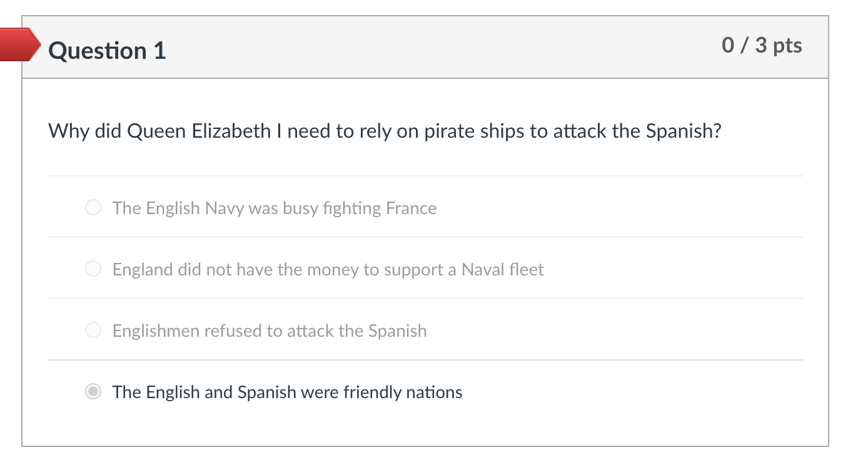
Task: Click the Queen Elizabeth I question prompt text
Action: 385,131
